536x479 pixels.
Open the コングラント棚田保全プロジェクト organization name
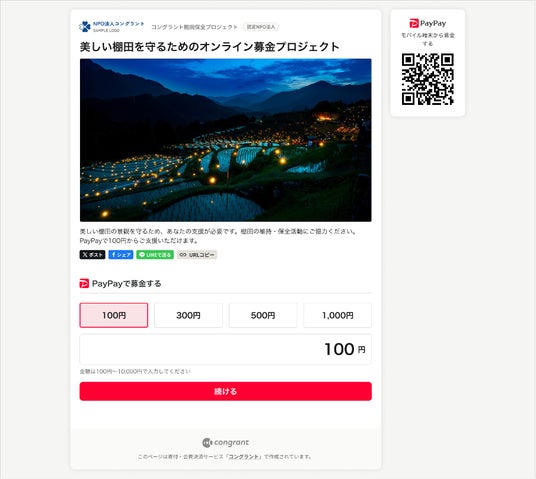[x=194, y=27]
